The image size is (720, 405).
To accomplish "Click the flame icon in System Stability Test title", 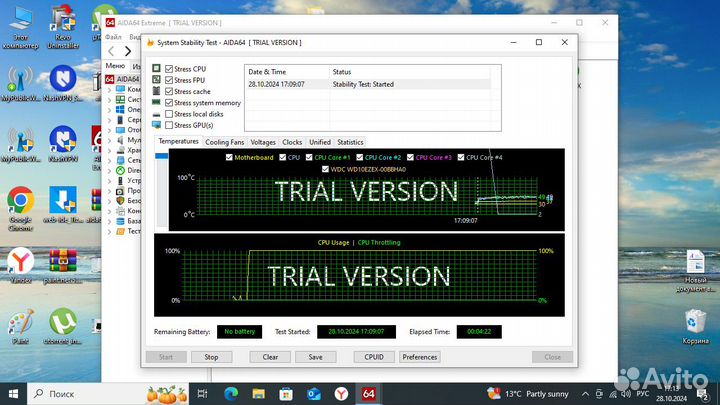I will (x=150, y=42).
